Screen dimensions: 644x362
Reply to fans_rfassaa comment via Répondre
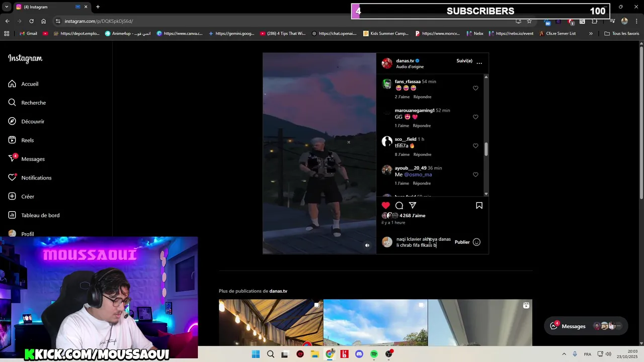click(422, 97)
